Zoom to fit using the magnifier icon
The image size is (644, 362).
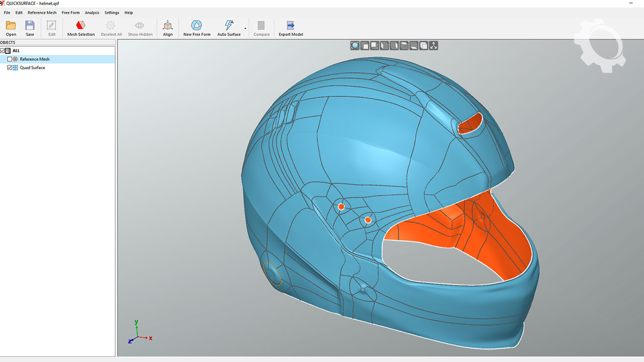click(x=355, y=46)
